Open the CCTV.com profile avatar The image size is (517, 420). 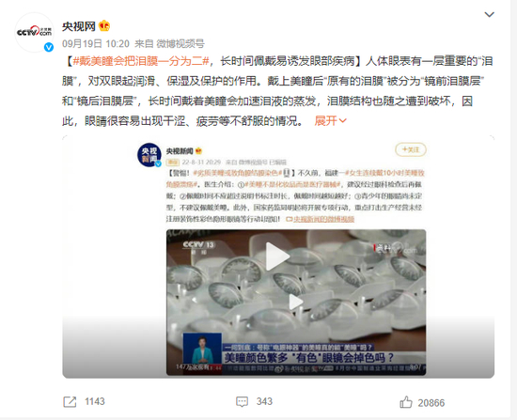pyautogui.click(x=34, y=32)
